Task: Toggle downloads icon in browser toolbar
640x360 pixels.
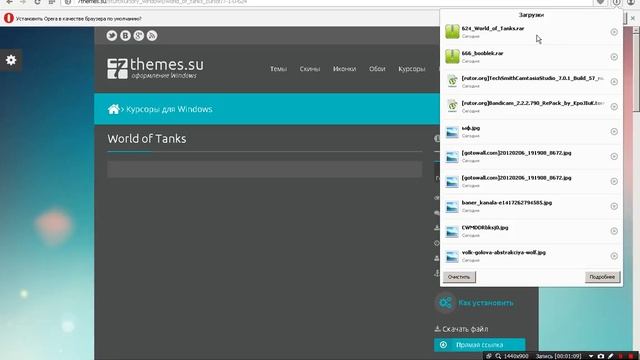Action: click(x=616, y=2)
